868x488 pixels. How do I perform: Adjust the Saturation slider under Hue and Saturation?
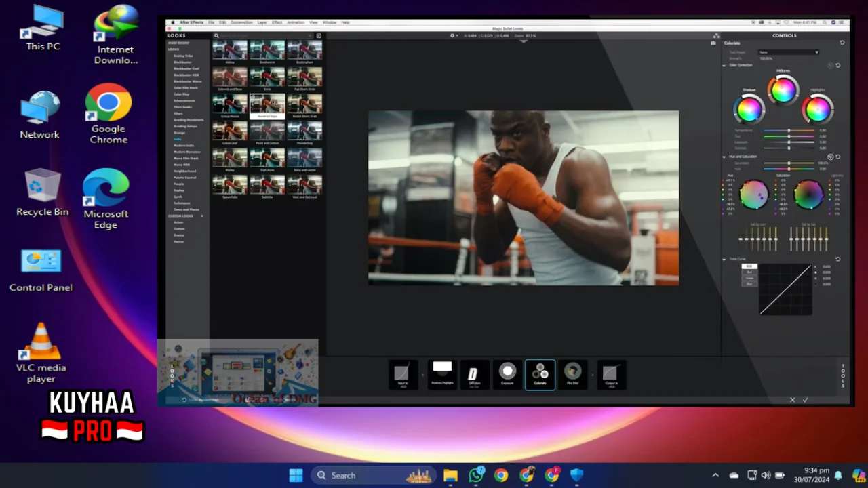coord(789,163)
